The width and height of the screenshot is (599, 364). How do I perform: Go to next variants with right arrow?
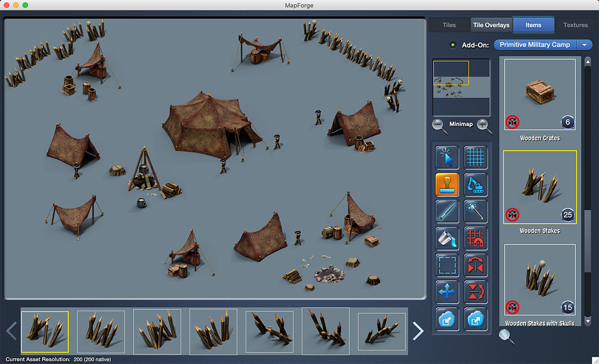click(418, 331)
